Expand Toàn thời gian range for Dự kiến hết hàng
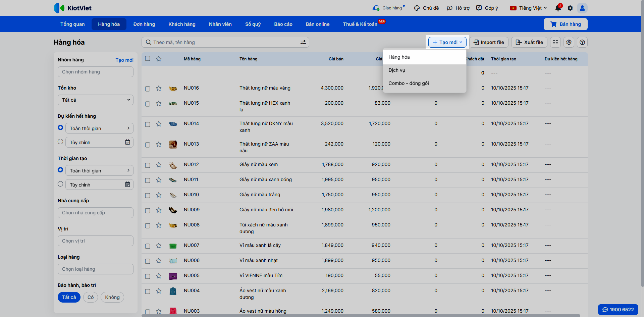This screenshot has width=644, height=317. click(99, 128)
